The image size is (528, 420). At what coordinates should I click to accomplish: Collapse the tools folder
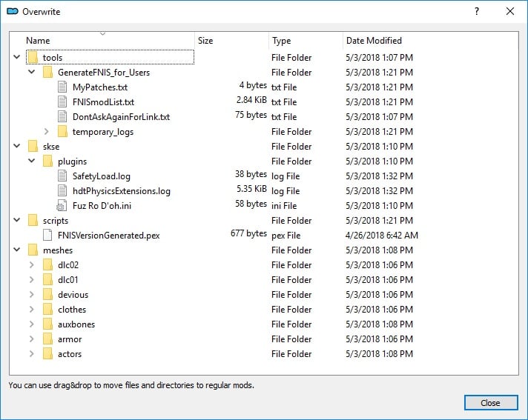pos(17,57)
